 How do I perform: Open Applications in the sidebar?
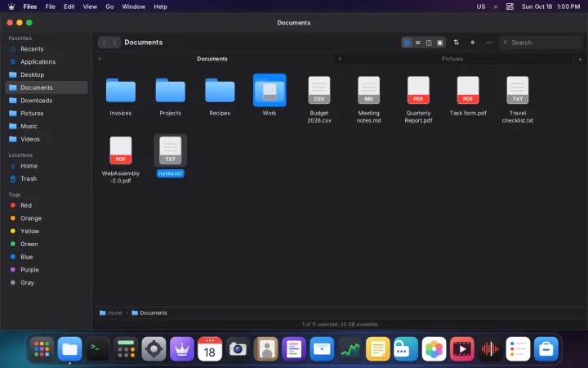coord(46,62)
